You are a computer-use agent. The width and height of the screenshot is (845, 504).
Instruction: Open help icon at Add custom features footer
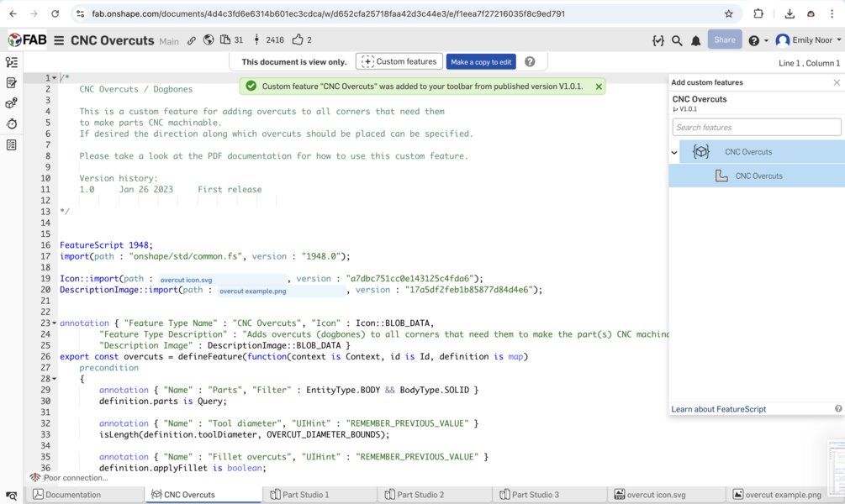(x=838, y=409)
